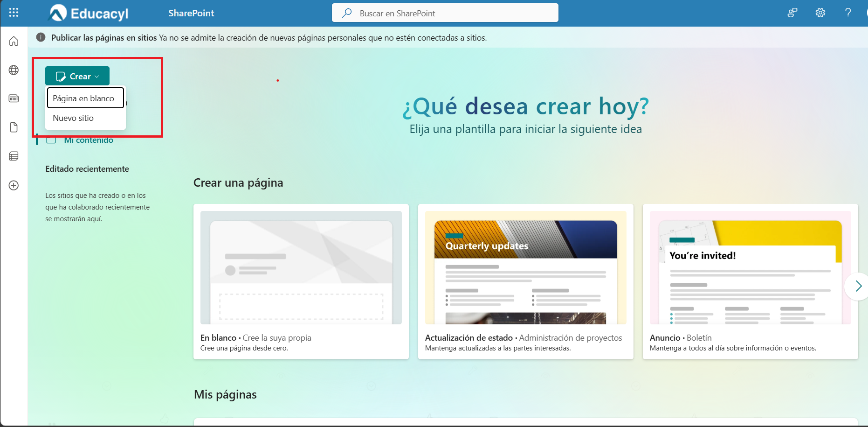The image size is (868, 427).
Task: Click 'Mis páginas' section heading
Action: point(225,394)
